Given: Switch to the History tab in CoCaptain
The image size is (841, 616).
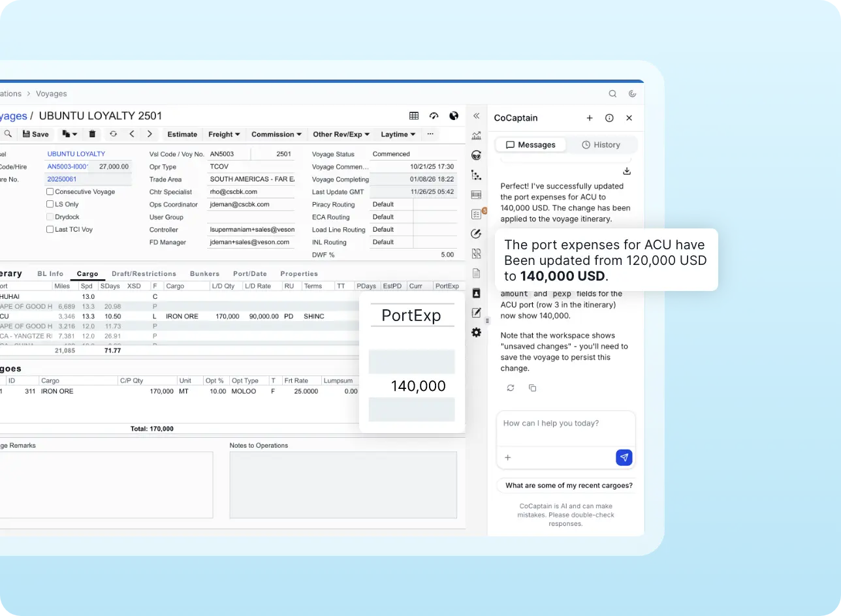Looking at the screenshot, I should coord(601,145).
